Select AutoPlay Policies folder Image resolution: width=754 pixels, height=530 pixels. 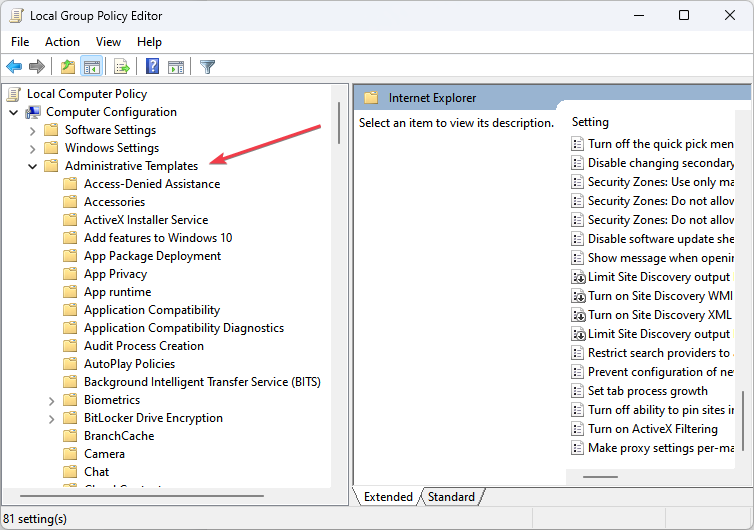tap(129, 364)
